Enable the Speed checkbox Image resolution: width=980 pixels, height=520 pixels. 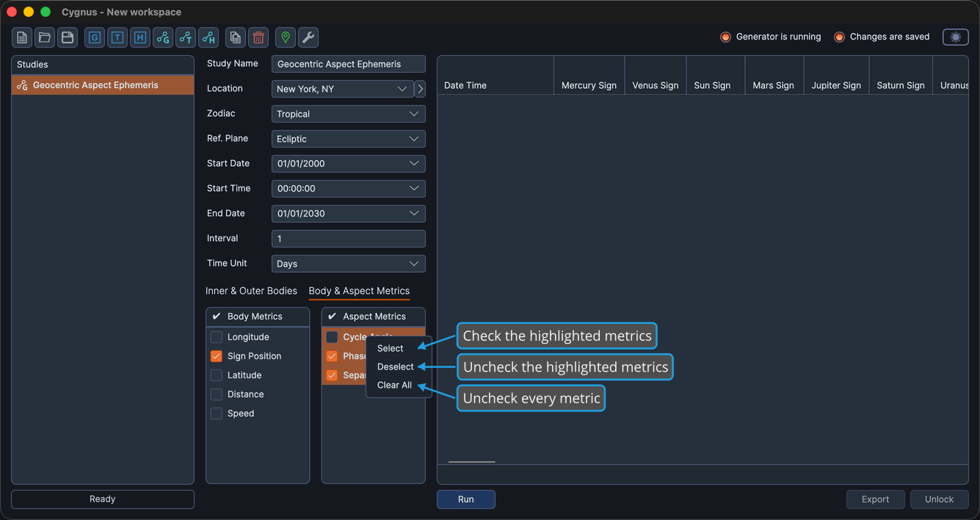[217, 414]
